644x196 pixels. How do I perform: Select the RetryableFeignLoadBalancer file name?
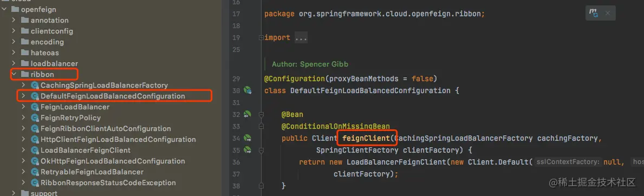[92, 172]
